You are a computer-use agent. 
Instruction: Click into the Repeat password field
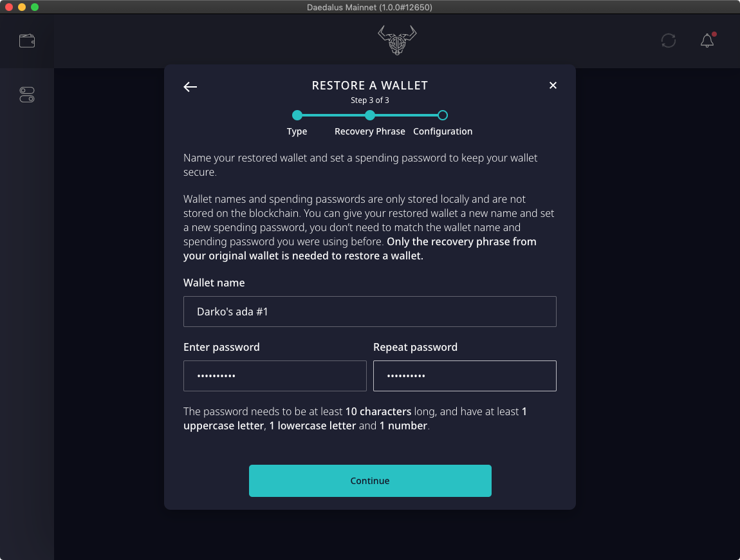(465, 376)
